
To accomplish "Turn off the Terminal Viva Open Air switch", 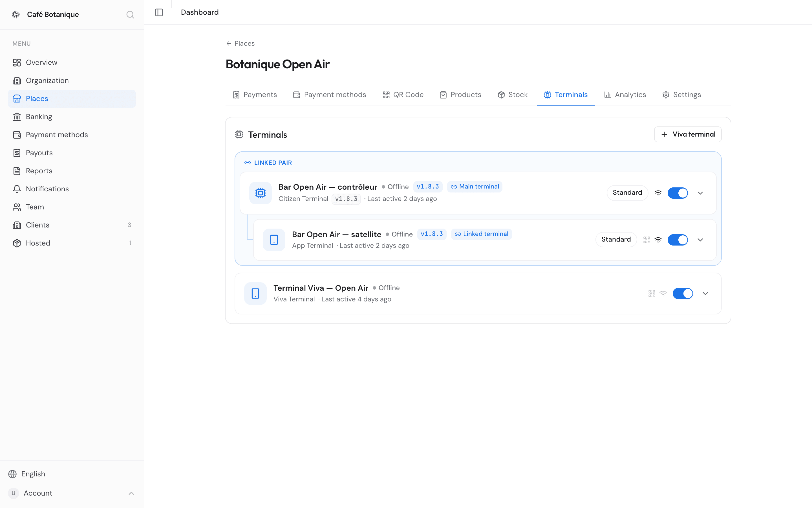I will 683,294.
